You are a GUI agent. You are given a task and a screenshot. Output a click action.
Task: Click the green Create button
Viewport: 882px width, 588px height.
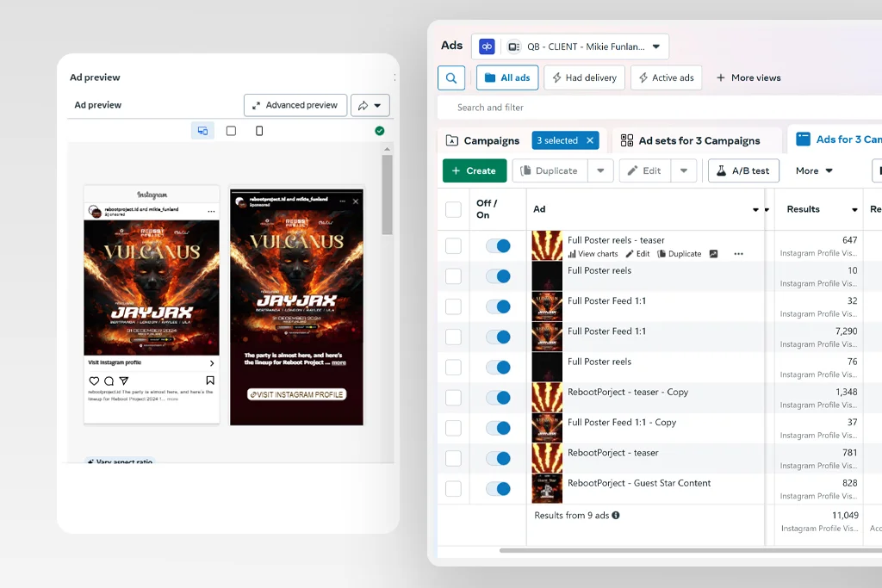[x=474, y=170]
